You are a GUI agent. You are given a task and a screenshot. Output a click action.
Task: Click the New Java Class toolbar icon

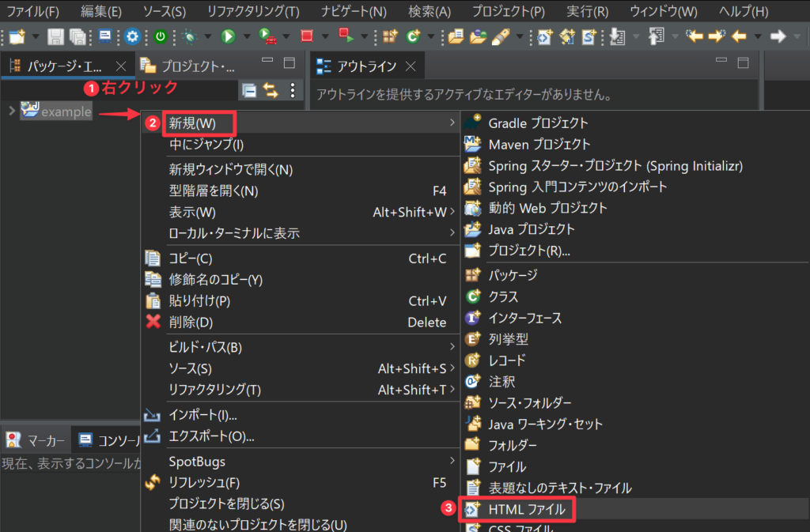point(414,36)
